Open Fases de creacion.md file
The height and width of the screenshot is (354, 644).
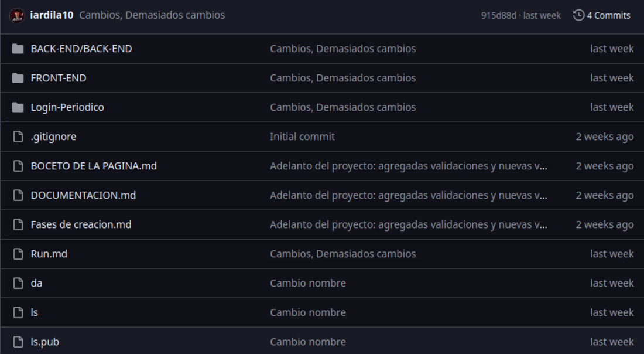point(81,224)
